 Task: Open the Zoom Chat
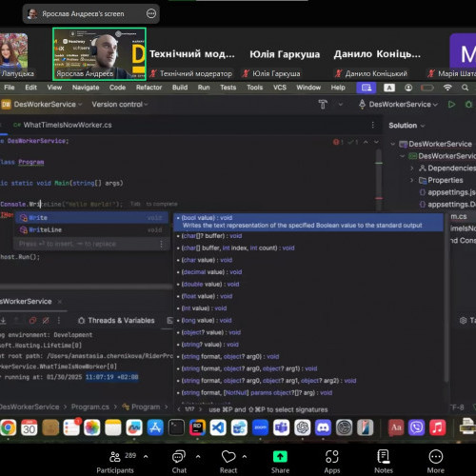click(179, 462)
